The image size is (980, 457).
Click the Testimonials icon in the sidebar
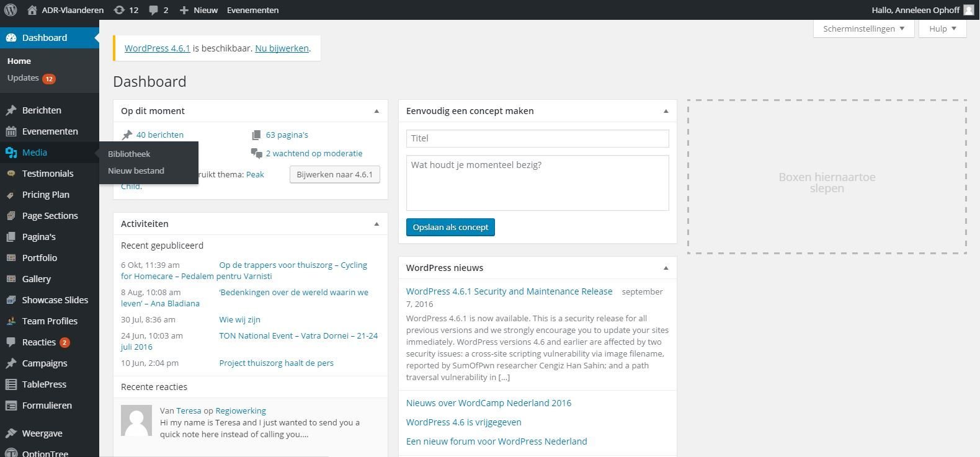11,174
